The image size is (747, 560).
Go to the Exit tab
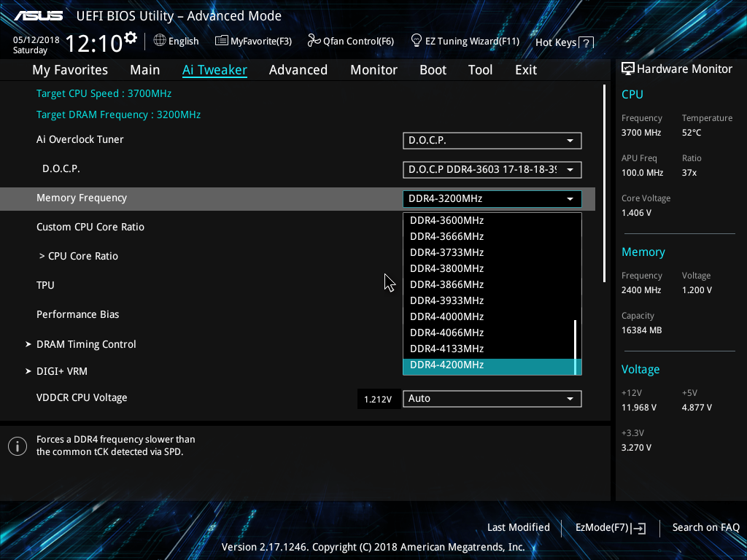click(x=526, y=70)
